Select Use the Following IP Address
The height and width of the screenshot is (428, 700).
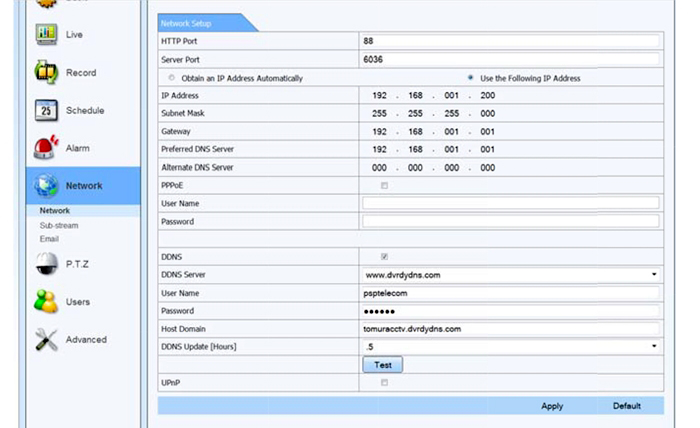pyautogui.click(x=470, y=78)
